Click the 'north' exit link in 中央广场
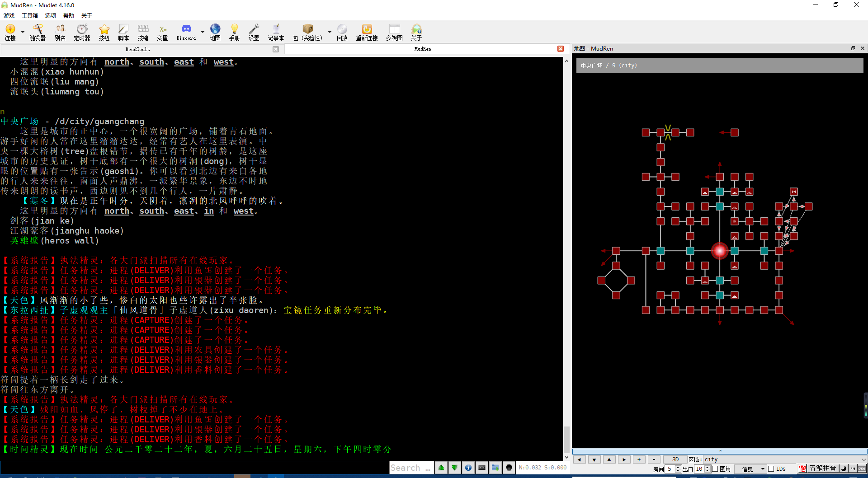The height and width of the screenshot is (478, 868). click(117, 211)
